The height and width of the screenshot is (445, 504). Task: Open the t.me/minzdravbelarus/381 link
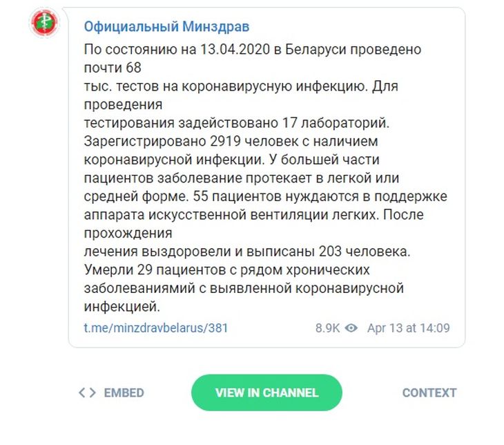[155, 328]
